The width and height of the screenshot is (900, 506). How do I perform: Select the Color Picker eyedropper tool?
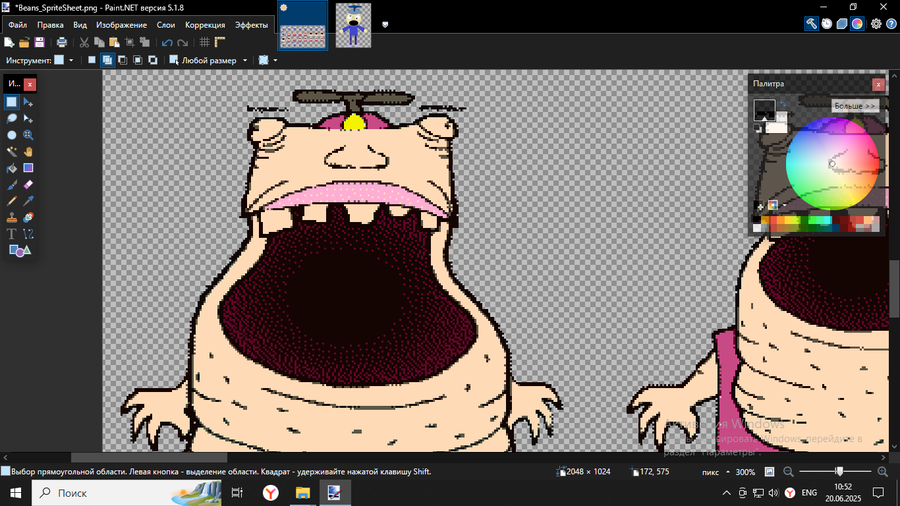pyautogui.click(x=28, y=201)
